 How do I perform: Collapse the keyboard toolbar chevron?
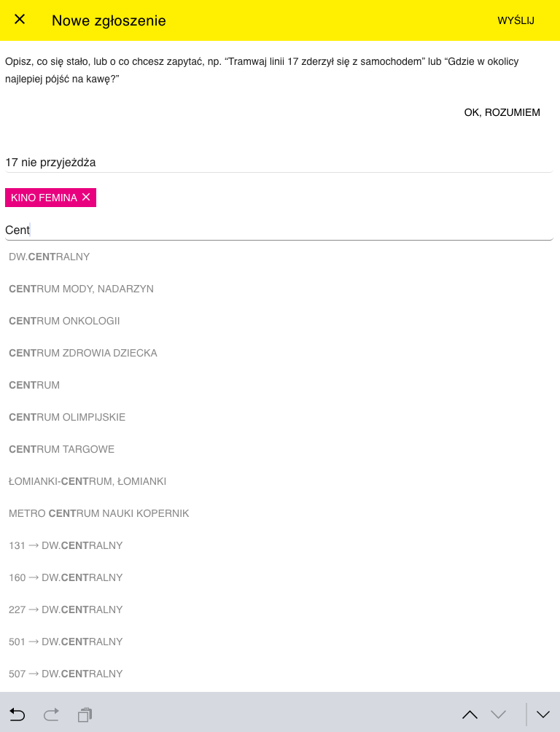[543, 715]
